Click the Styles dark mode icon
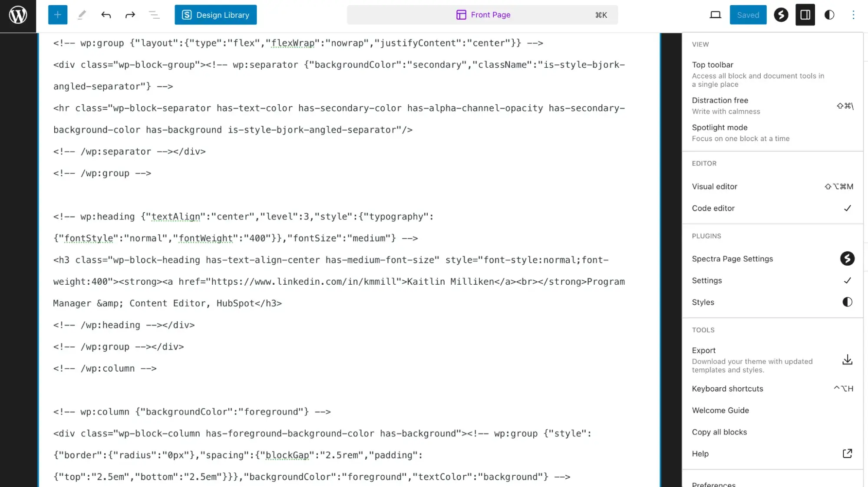Viewport: 868px width, 487px height. (x=847, y=302)
